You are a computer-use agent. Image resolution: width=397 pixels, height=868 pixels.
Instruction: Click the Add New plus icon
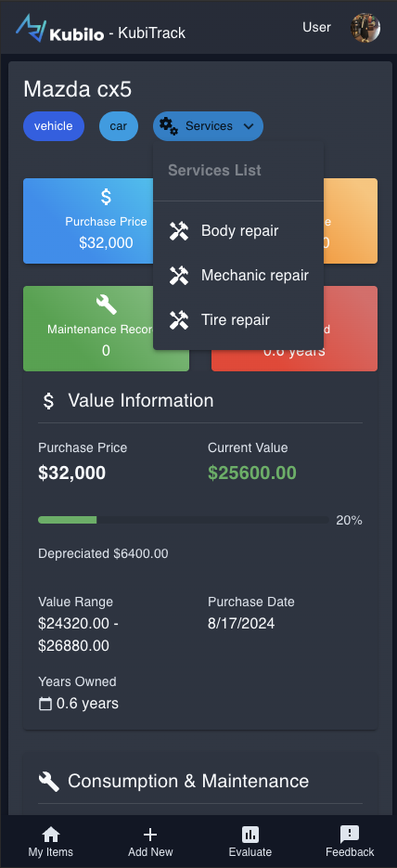(x=150, y=835)
